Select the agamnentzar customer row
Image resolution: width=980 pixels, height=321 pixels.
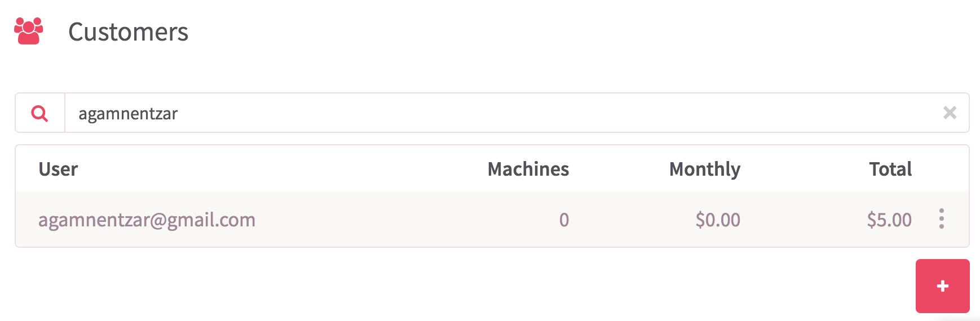492,219
